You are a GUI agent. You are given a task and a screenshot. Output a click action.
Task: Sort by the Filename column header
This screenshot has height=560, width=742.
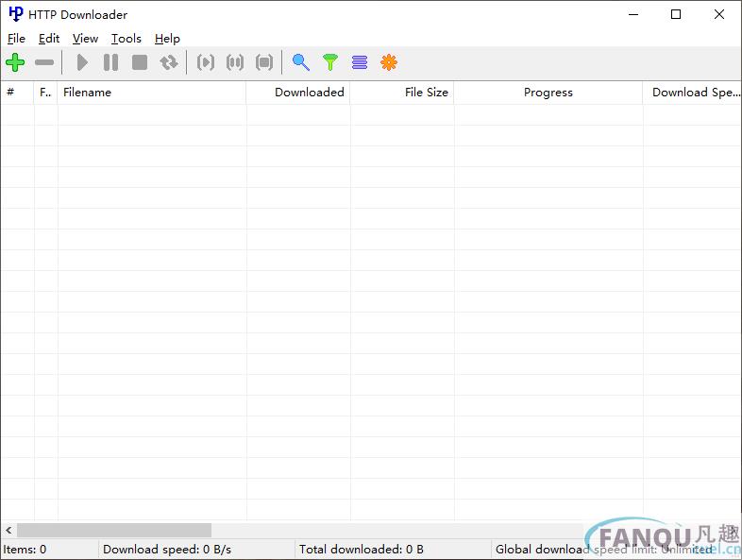pyautogui.click(x=151, y=93)
